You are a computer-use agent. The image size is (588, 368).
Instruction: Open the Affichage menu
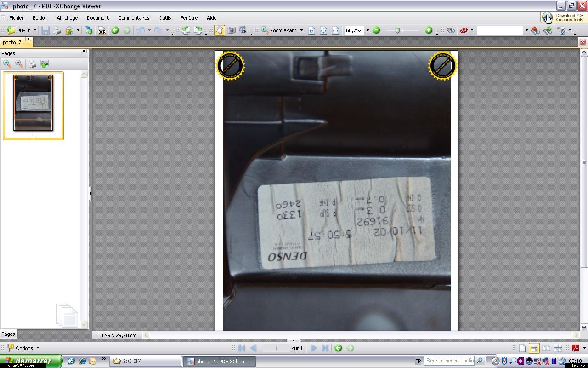pyautogui.click(x=67, y=18)
